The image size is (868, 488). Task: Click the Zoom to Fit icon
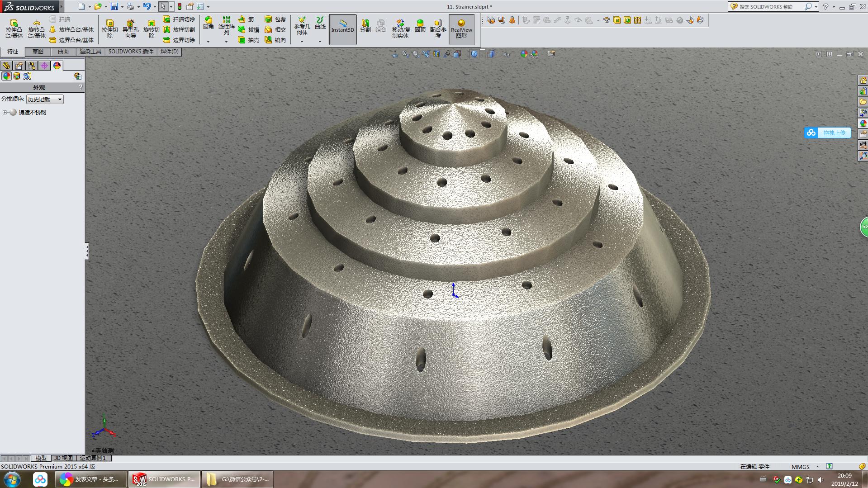(405, 54)
